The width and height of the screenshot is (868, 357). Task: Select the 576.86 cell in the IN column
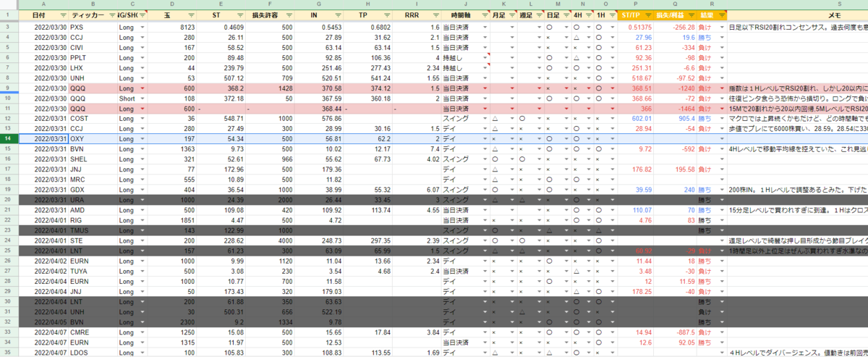pyautogui.click(x=320, y=118)
